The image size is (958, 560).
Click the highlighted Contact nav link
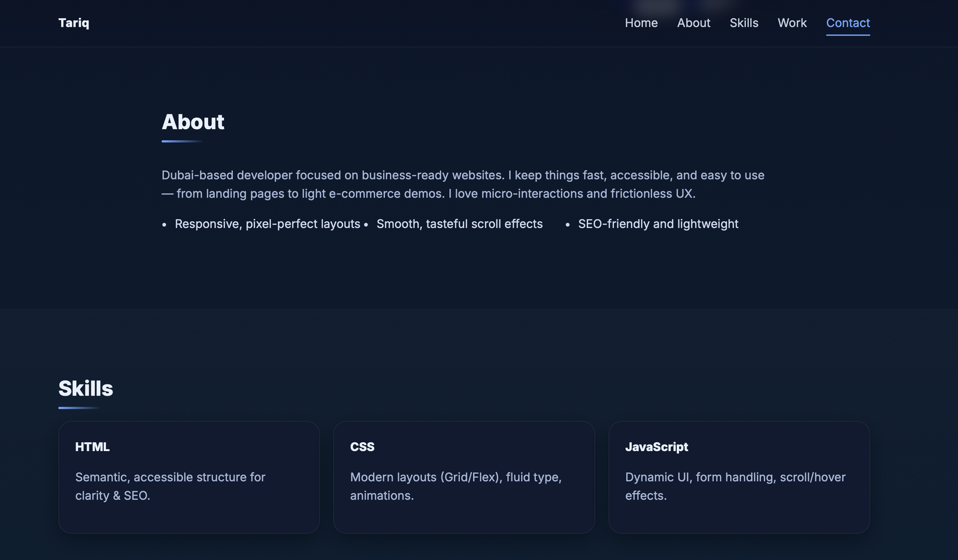pyautogui.click(x=848, y=23)
